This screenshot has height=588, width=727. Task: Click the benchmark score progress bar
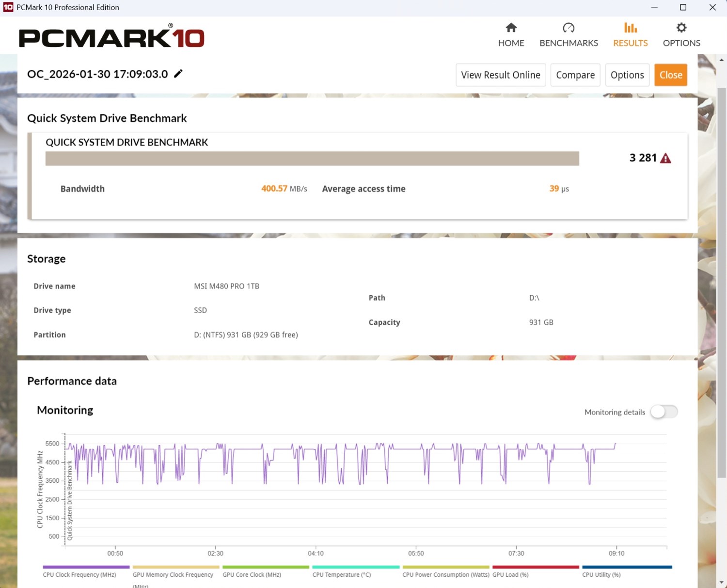pyautogui.click(x=312, y=159)
